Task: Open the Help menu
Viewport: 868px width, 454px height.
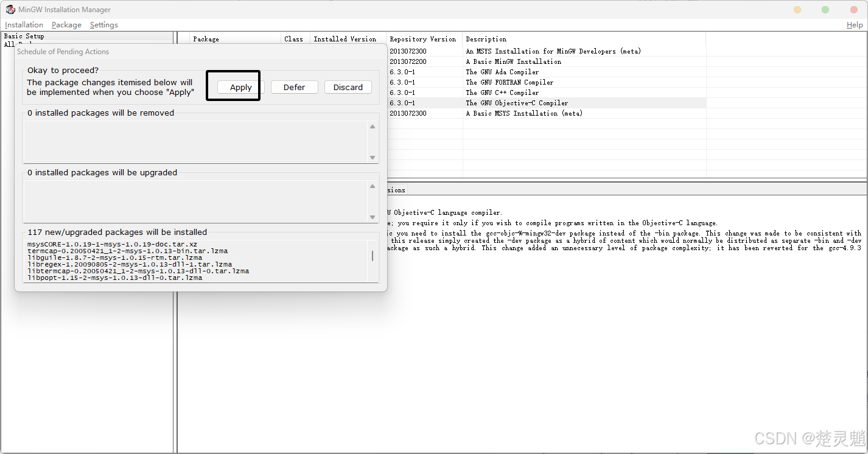Action: [855, 25]
